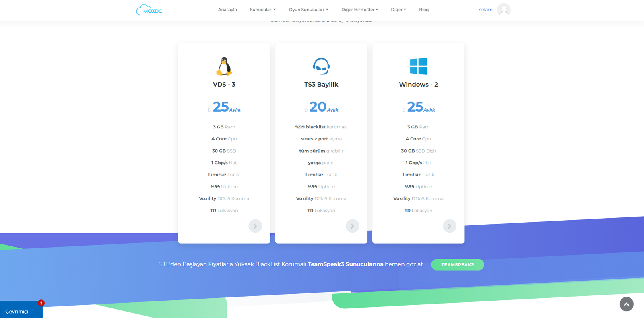Screen dimensions: 644x318
Task: Click the user avatar icon beside selam
Action: 504,10
